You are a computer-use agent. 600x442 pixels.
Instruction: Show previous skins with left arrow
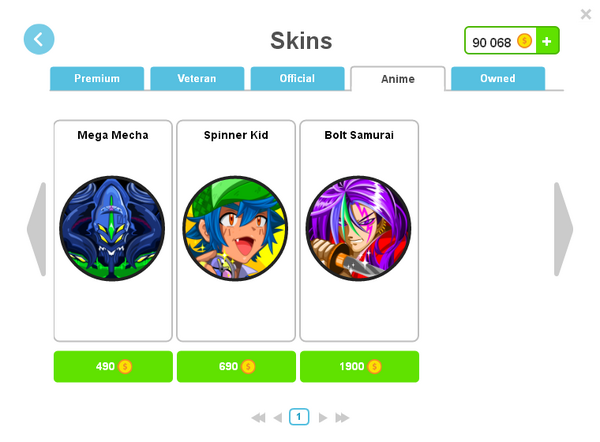coord(37,229)
